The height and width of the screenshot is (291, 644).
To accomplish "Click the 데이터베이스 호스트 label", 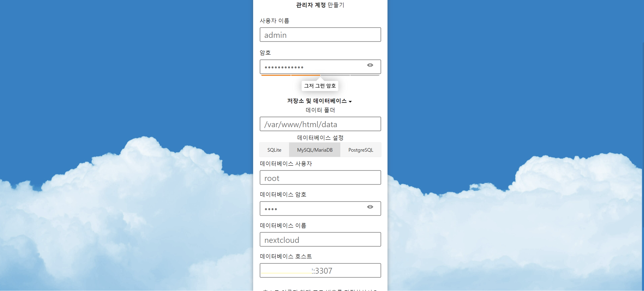I will tap(286, 256).
